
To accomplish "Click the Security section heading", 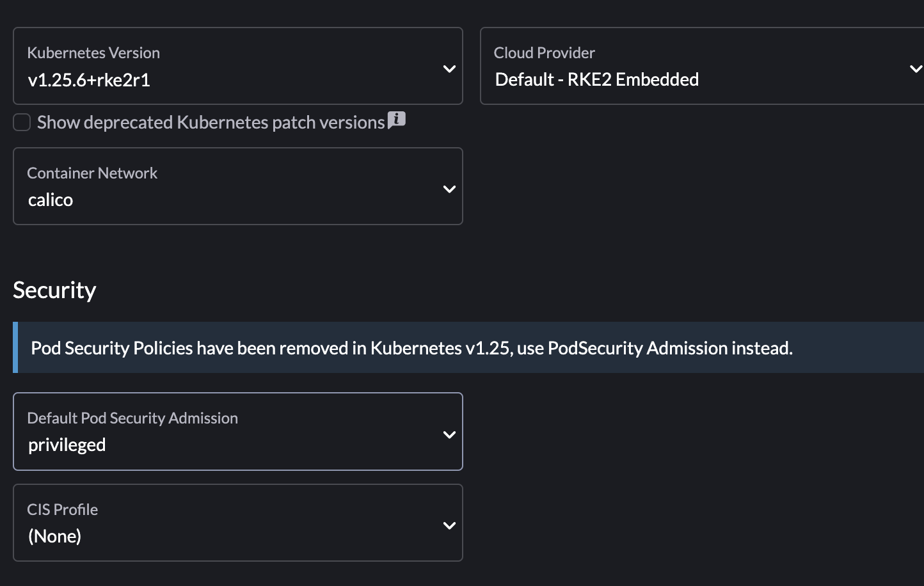I will coord(54,290).
